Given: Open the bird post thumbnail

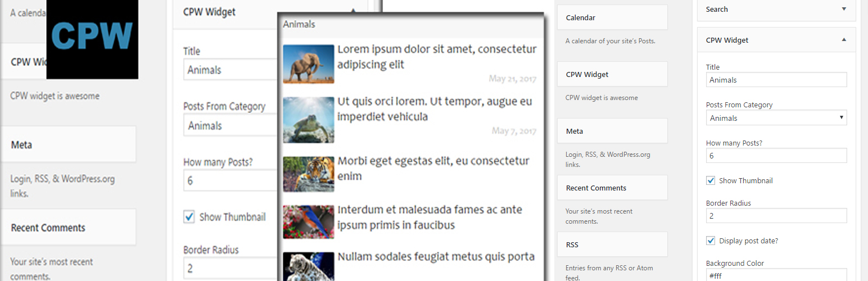Looking at the screenshot, I should [x=309, y=222].
